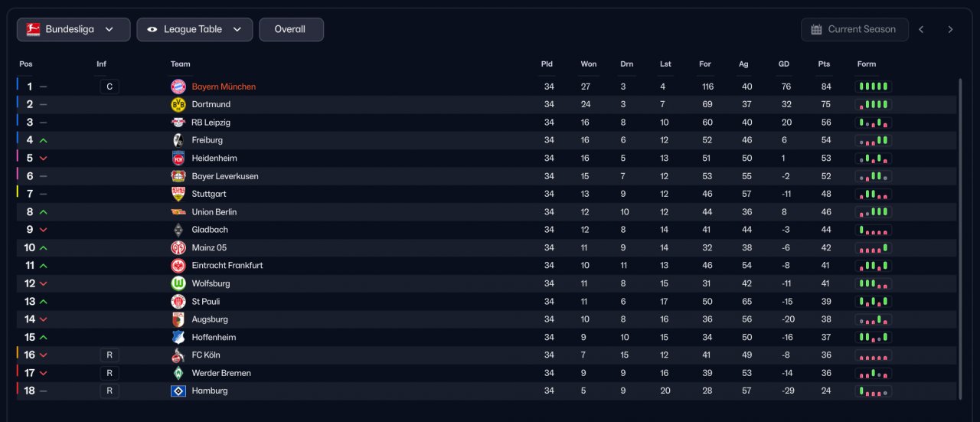
Task: Click the calendar icon beside Current Season
Action: point(816,29)
